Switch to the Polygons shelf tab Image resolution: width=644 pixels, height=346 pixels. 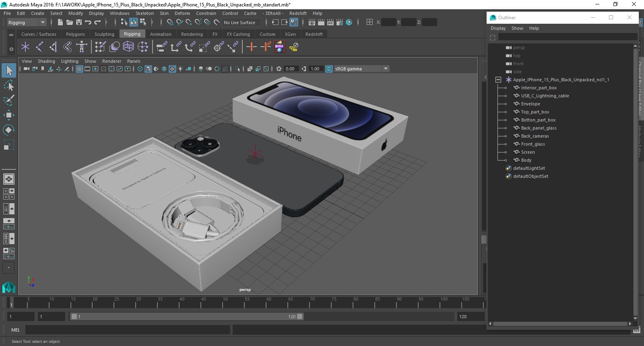75,34
